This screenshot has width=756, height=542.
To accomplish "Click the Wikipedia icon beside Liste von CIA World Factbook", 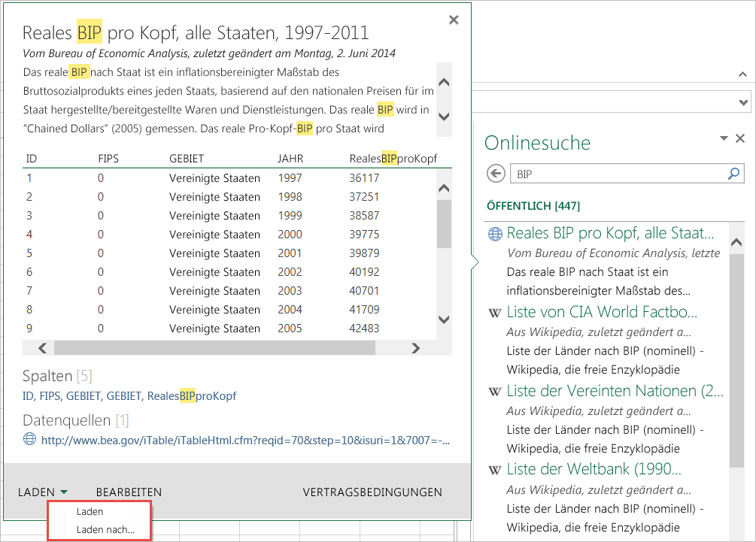I will pos(495,313).
